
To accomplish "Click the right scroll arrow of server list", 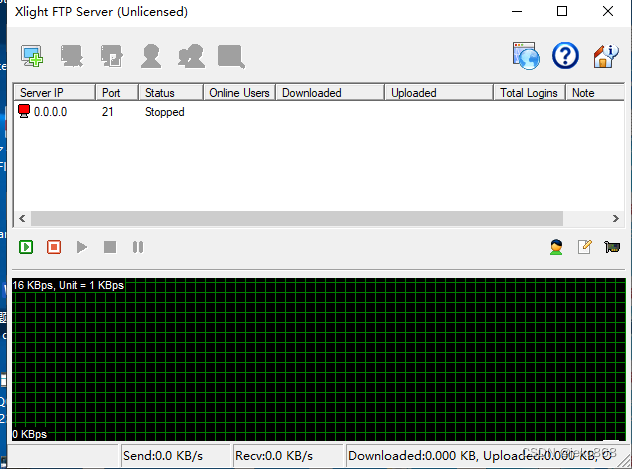I will pos(615,218).
